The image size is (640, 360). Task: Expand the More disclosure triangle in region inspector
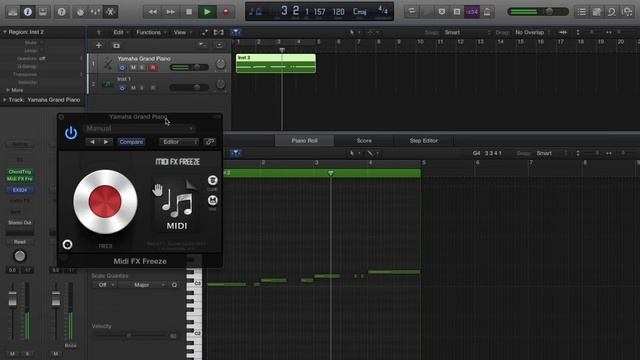coord(8,90)
